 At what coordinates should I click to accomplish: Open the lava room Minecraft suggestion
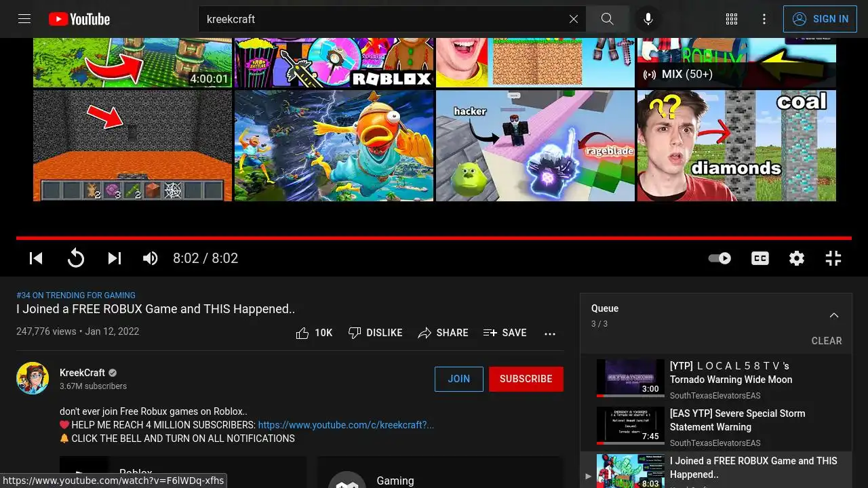[x=133, y=146]
